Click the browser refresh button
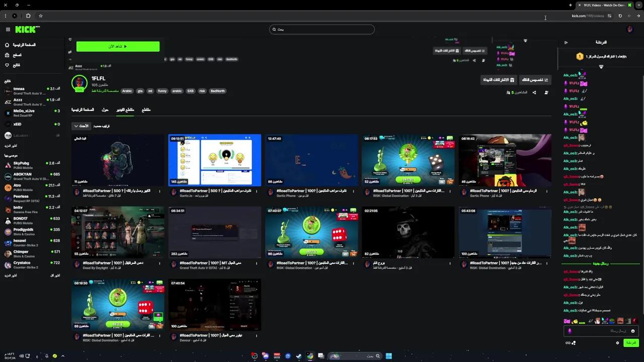Image resolution: width=644 pixels, height=362 pixels. [x=620, y=16]
